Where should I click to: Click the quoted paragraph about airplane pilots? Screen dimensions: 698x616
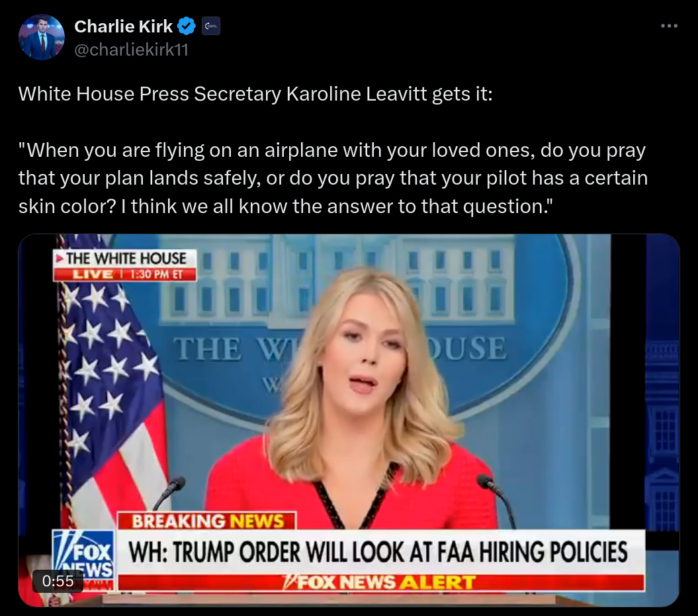(x=333, y=178)
